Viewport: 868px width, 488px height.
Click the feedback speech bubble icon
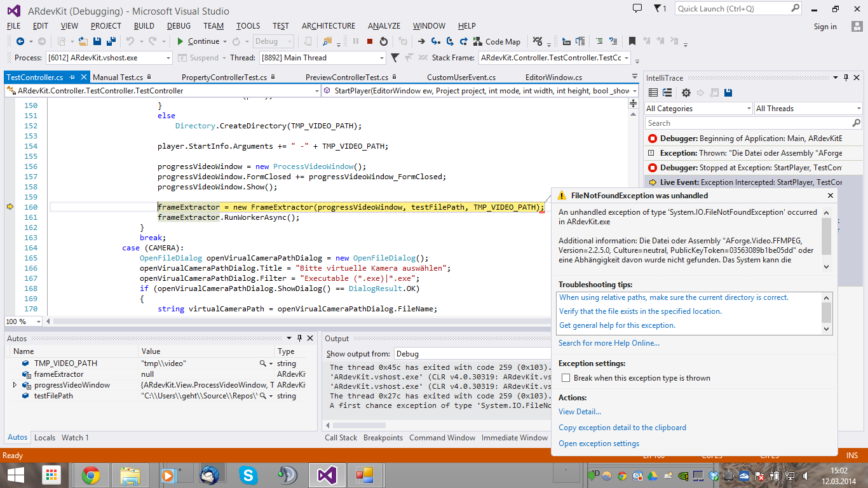point(637,8)
